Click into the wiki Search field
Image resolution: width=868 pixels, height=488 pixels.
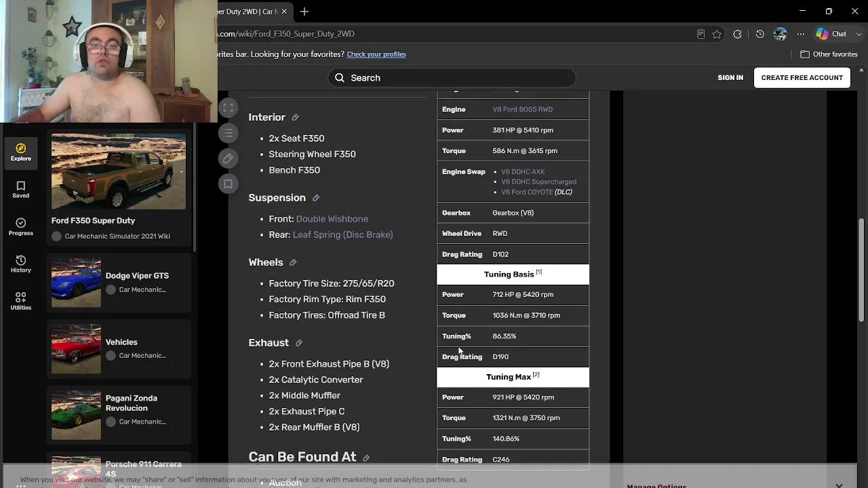[x=452, y=78]
